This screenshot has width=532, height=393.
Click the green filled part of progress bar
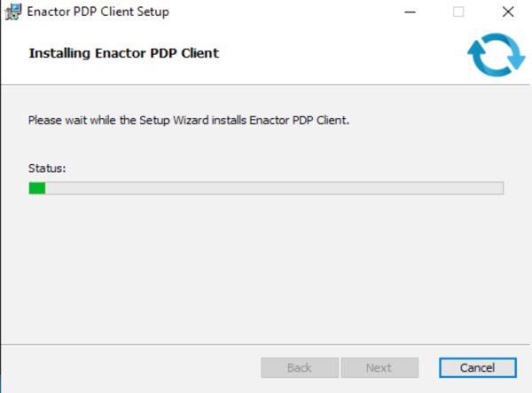tap(36, 188)
